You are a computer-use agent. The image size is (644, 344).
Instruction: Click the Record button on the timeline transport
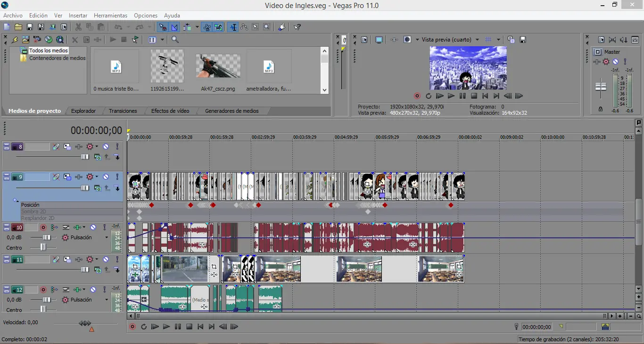(132, 327)
